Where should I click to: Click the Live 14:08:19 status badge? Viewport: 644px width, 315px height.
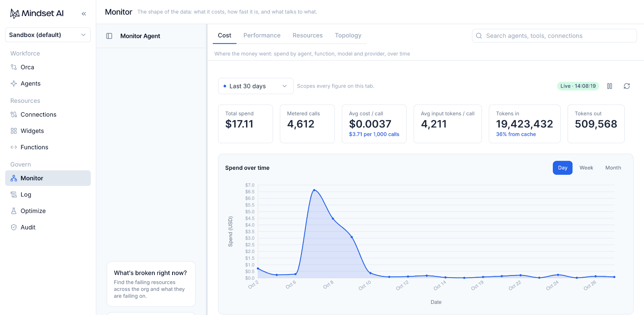point(578,86)
